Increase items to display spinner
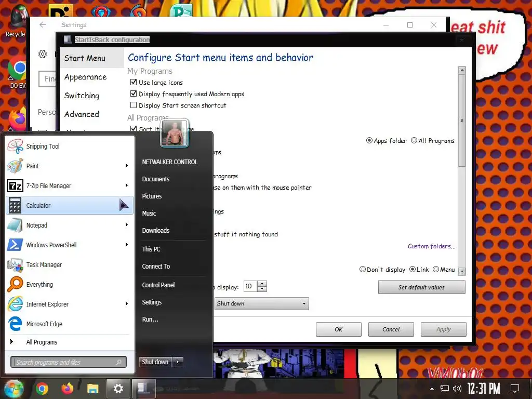The image size is (532, 399). [x=262, y=284]
